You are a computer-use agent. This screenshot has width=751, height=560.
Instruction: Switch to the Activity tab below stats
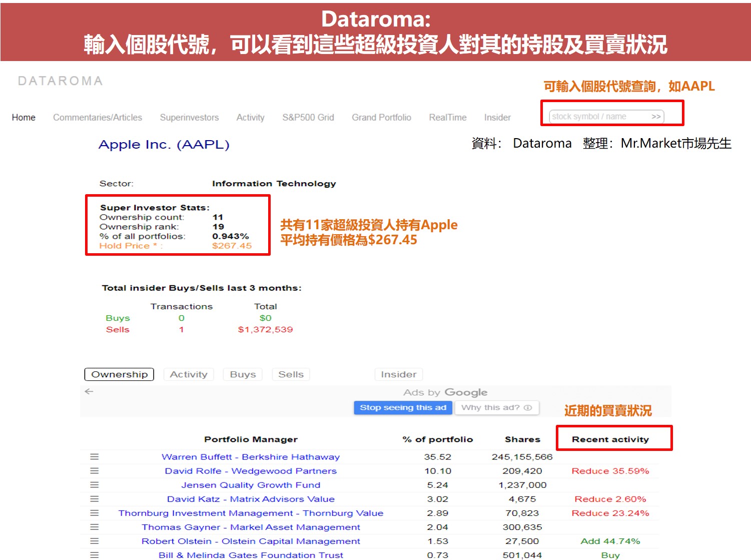point(189,374)
